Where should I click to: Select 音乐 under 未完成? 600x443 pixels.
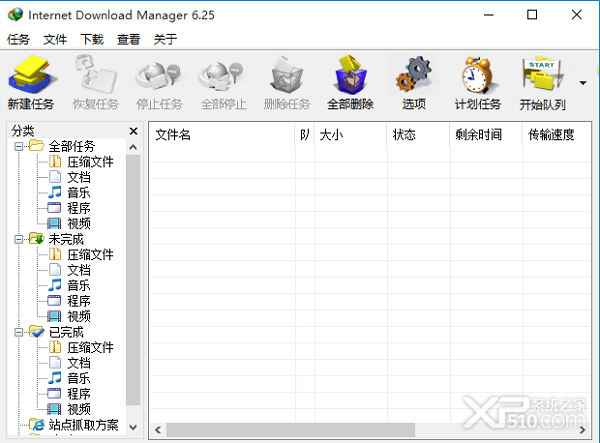tap(79, 285)
